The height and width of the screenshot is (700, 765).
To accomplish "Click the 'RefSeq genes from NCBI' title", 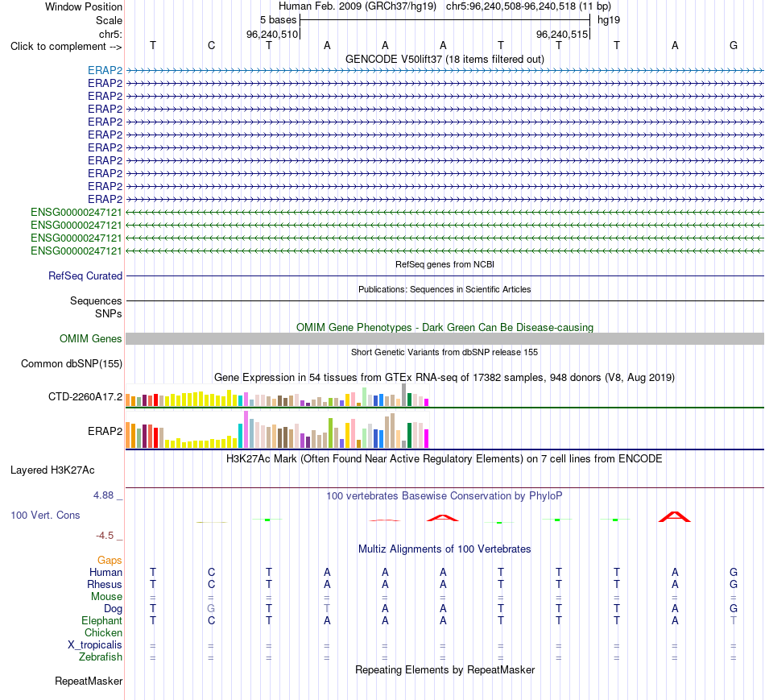I will tap(445, 264).
